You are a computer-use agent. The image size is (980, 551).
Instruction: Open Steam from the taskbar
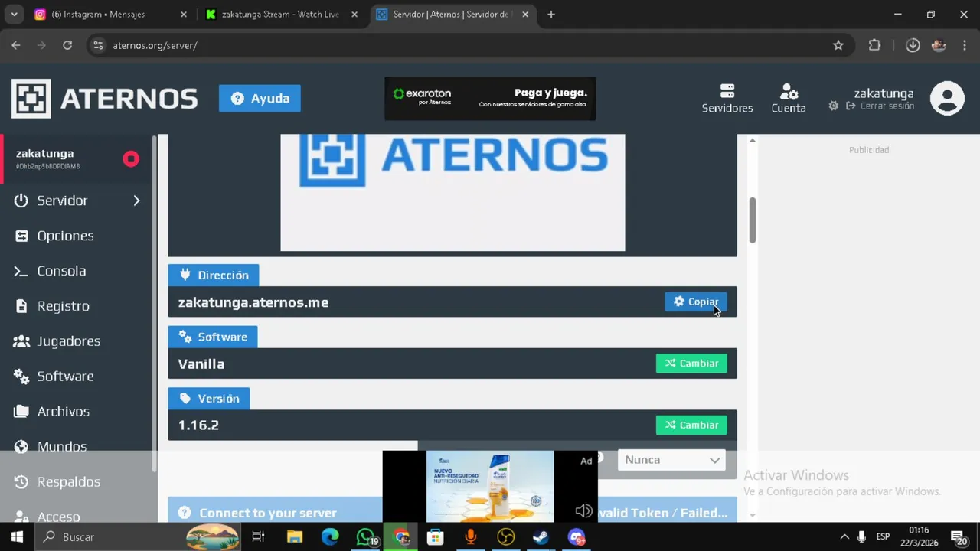click(541, 537)
